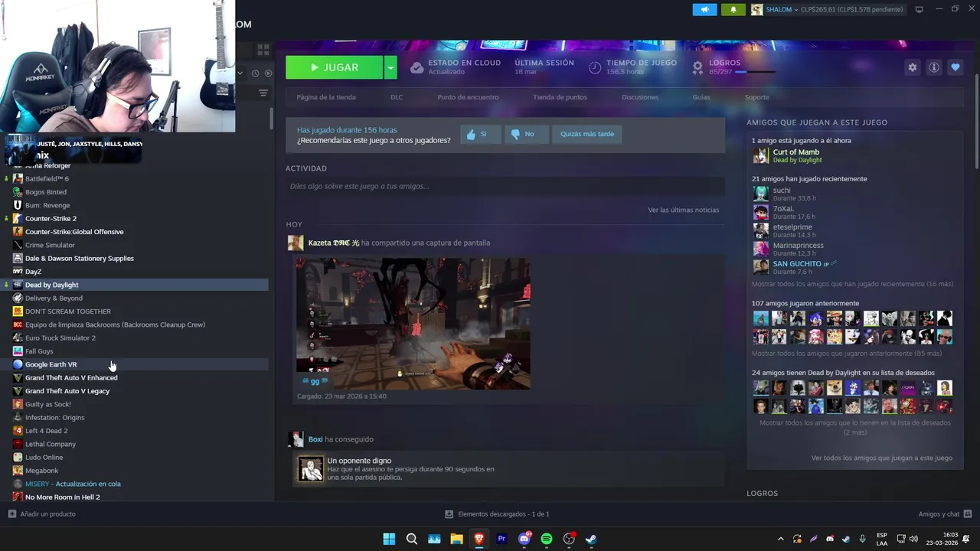The width and height of the screenshot is (980, 551).
Task: Open Ver todos los amigos link
Action: coord(882,458)
